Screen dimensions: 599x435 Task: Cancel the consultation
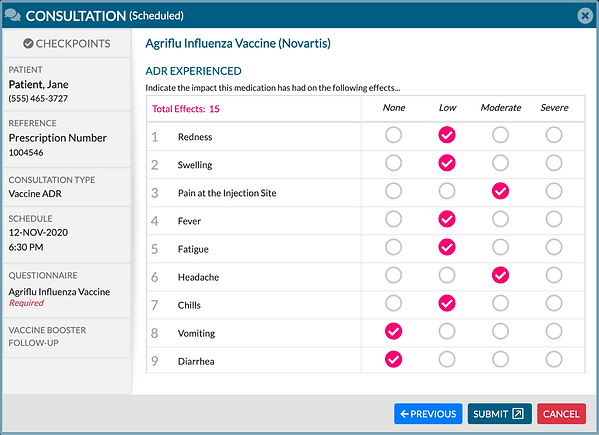561,414
